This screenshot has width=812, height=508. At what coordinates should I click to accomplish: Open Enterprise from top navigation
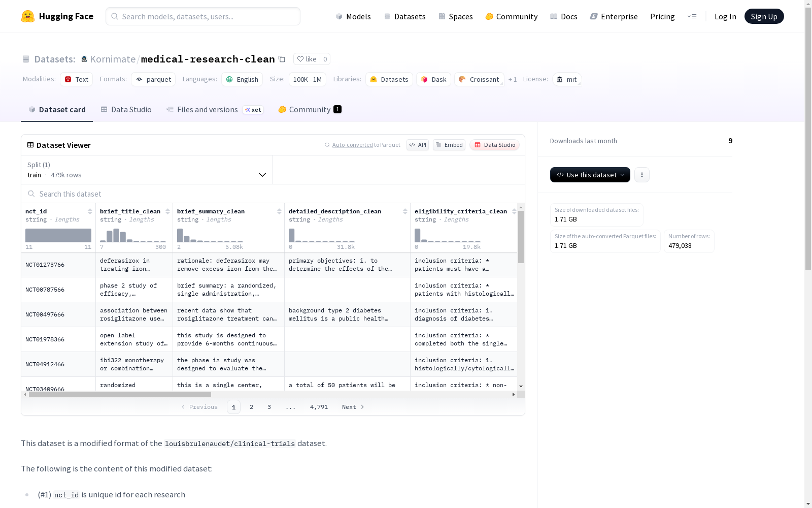pyautogui.click(x=614, y=16)
